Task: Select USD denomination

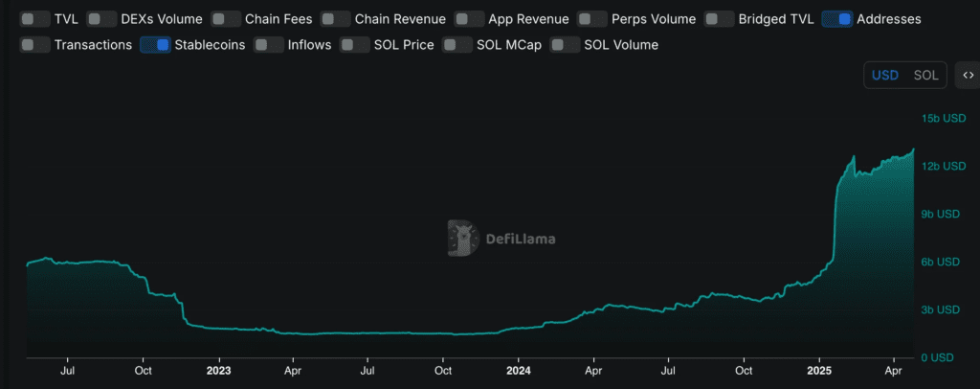Action: click(x=885, y=75)
